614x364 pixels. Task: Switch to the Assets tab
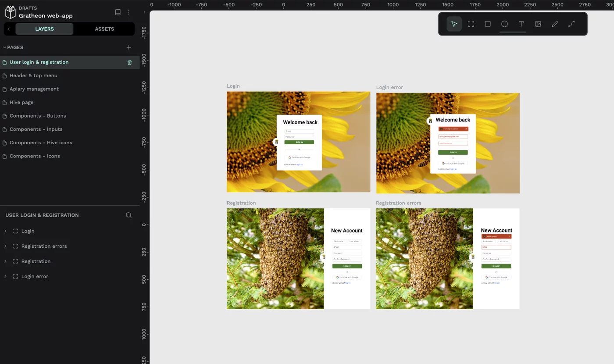tap(104, 29)
